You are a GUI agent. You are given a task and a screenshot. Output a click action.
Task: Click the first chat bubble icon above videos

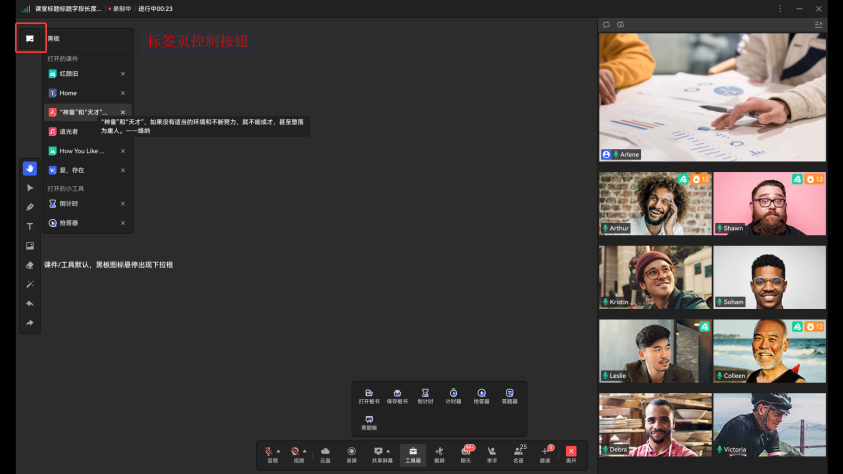click(x=606, y=25)
